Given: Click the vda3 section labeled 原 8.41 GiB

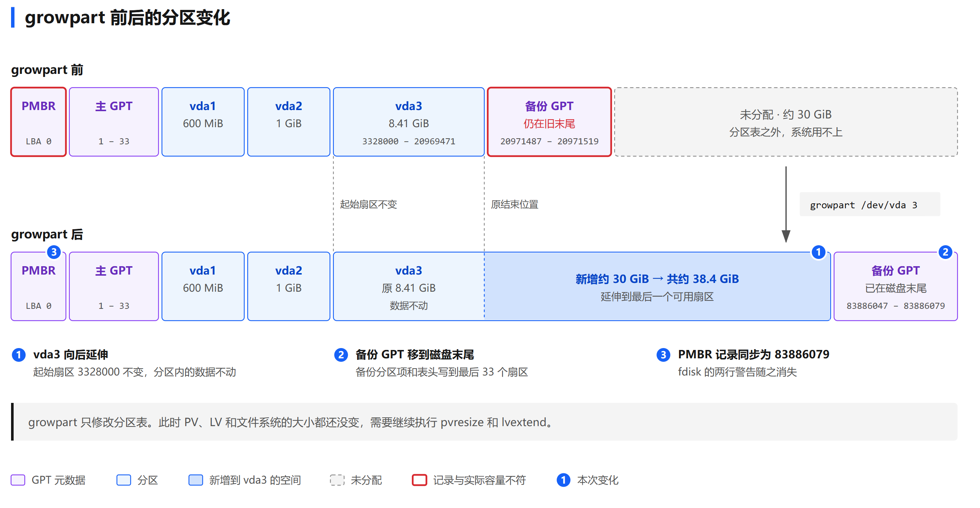Looking at the screenshot, I should pos(409,286).
